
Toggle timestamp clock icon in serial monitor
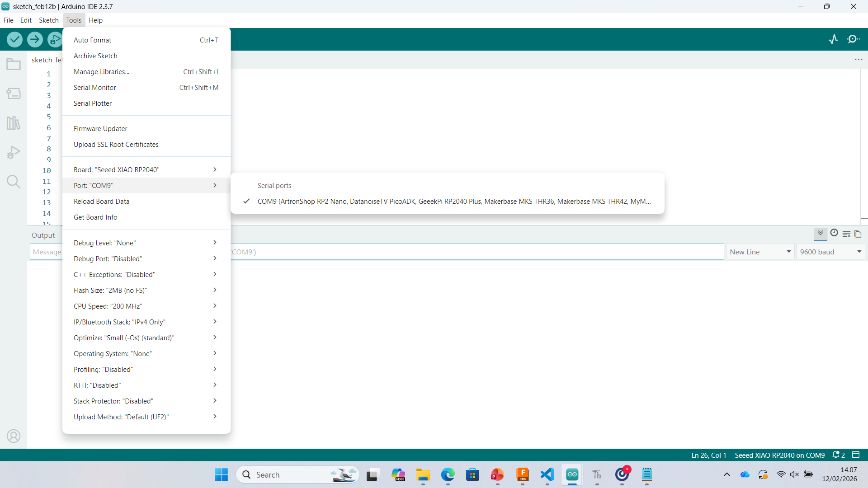pyautogui.click(x=834, y=233)
